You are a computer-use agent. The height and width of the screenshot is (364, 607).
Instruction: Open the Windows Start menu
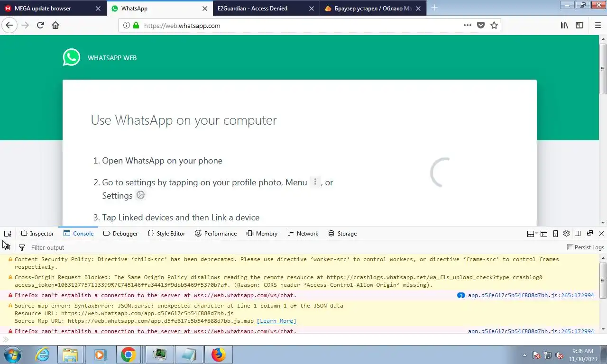[x=12, y=355]
